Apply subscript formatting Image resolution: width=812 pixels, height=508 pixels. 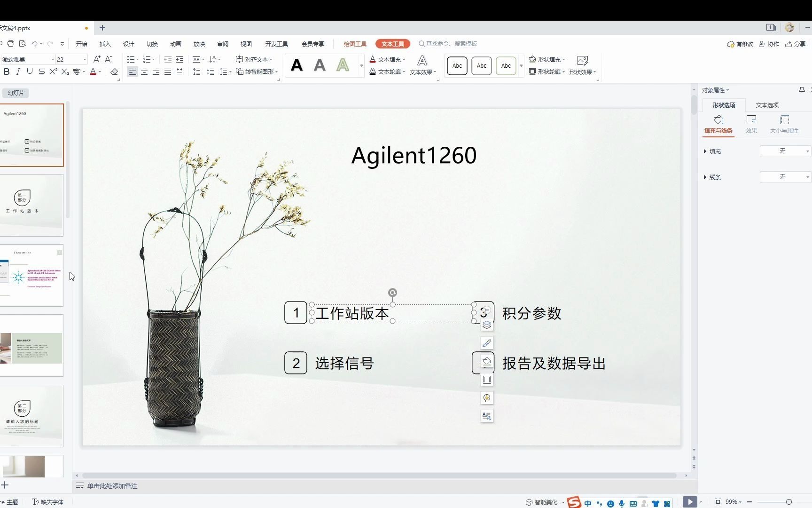[x=65, y=71]
